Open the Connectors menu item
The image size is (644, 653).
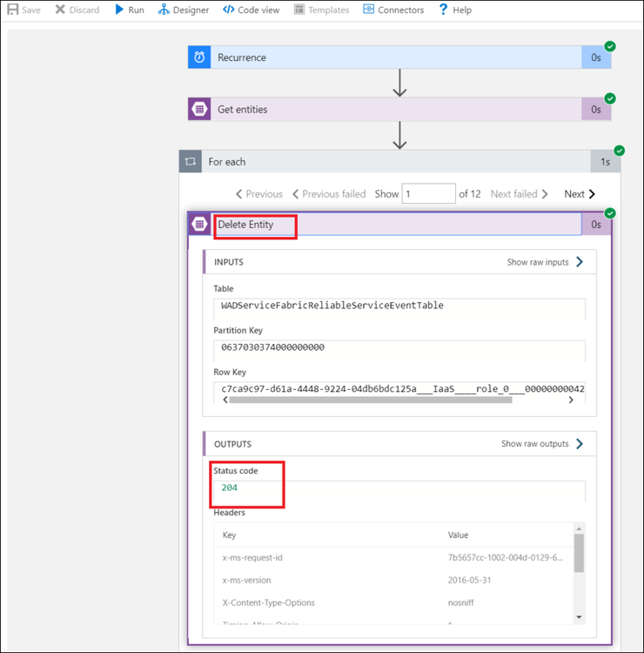click(x=401, y=10)
